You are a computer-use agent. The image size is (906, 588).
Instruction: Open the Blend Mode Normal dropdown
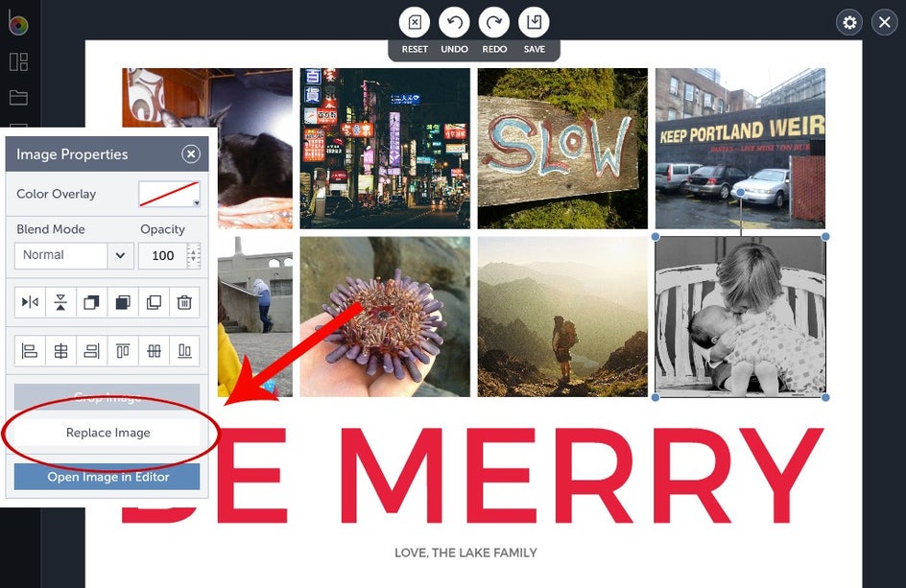[x=74, y=255]
